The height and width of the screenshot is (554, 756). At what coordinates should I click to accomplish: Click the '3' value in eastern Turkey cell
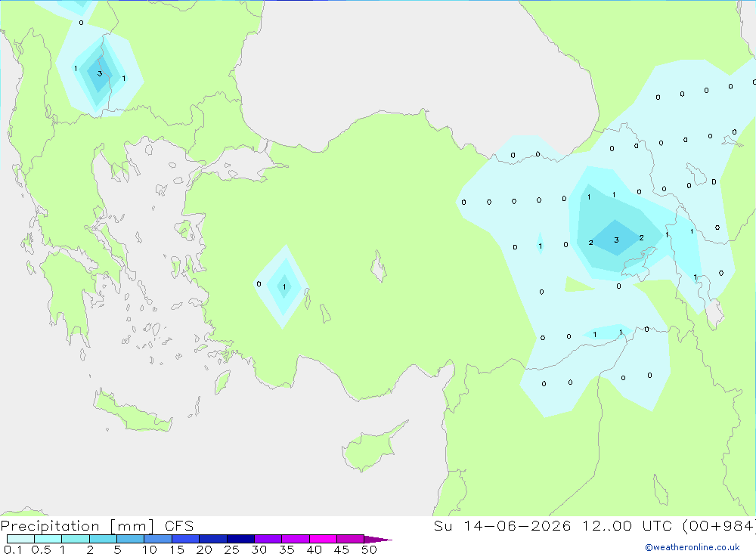coord(616,240)
